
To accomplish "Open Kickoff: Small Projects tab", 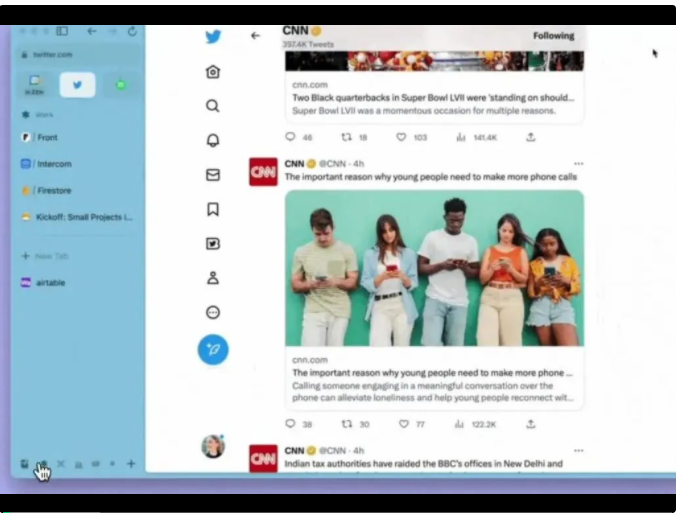I will point(78,217).
